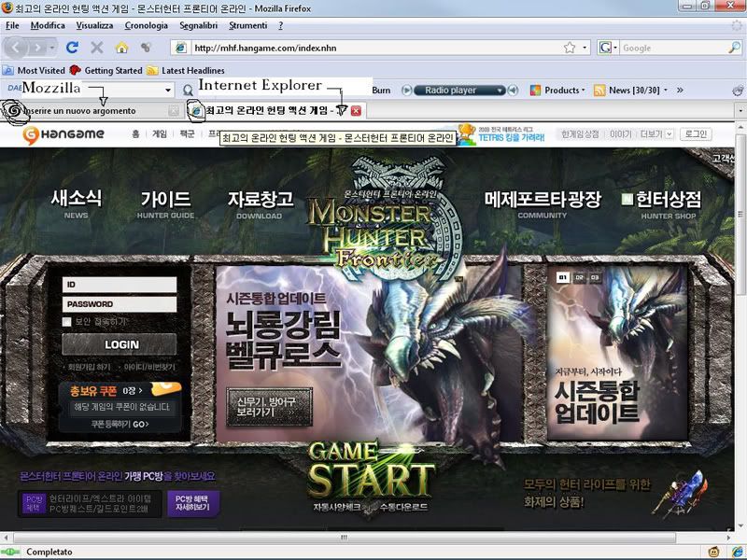The height and width of the screenshot is (560, 747).
Task: Start the game with GAME START
Action: (x=371, y=470)
